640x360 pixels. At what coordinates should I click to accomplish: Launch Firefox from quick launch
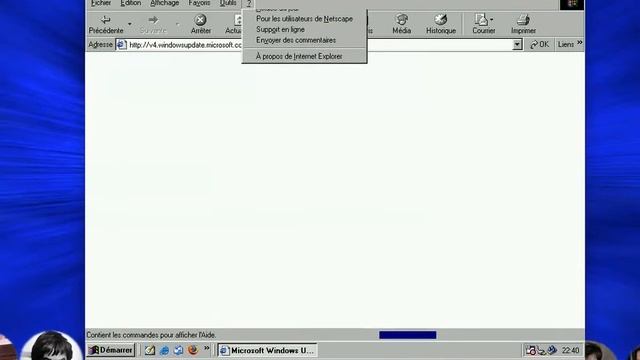pyautogui.click(x=193, y=350)
